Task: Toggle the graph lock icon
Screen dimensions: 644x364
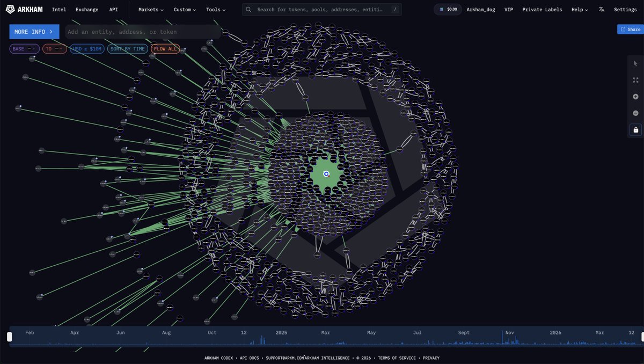Action: [x=636, y=130]
